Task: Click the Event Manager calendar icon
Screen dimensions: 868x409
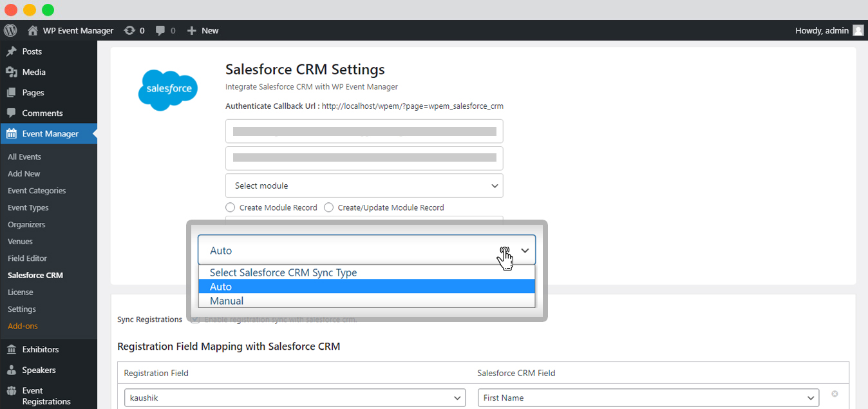Action: click(12, 134)
